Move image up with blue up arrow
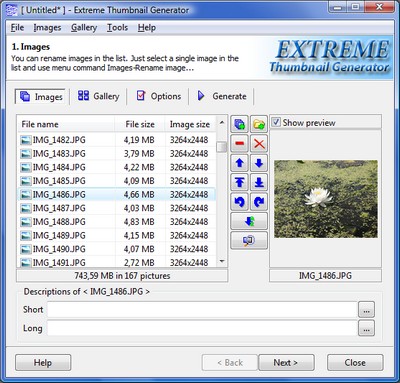The height and width of the screenshot is (383, 400). point(239,163)
